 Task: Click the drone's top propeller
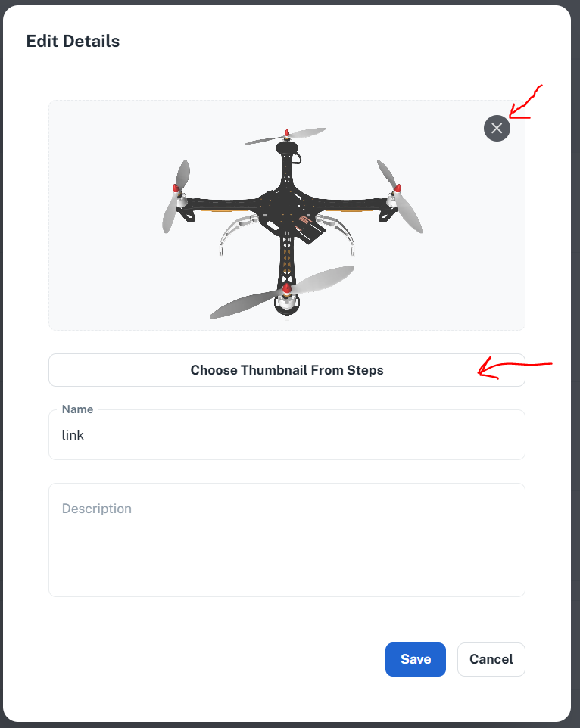click(285, 135)
